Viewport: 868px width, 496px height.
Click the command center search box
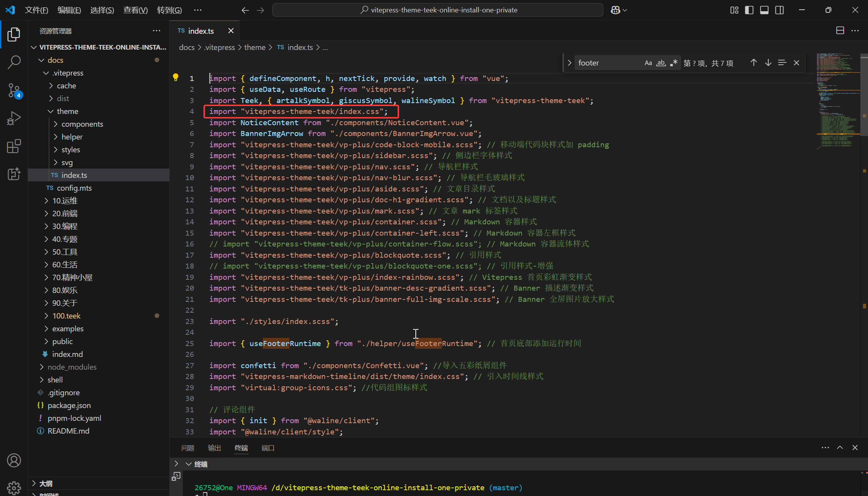[x=438, y=10]
